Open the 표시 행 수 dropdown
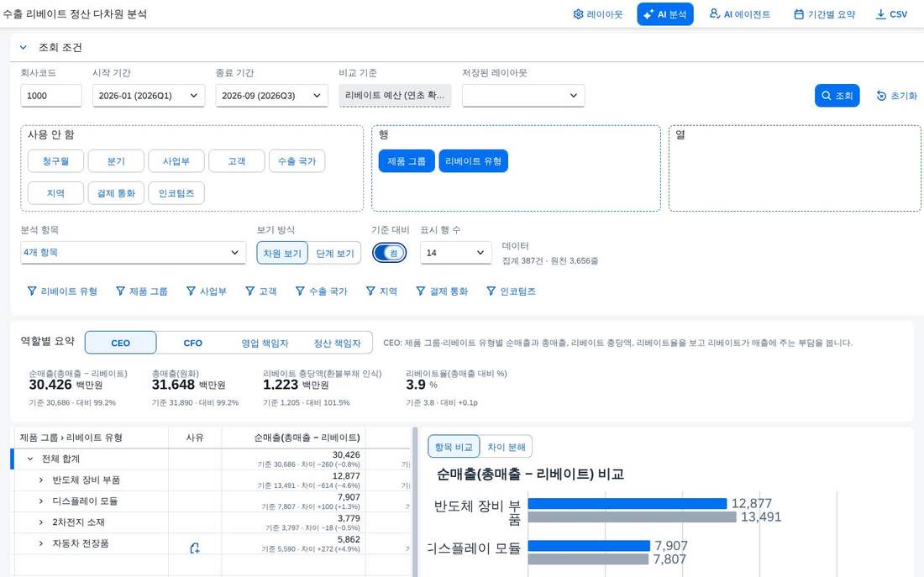 point(455,252)
